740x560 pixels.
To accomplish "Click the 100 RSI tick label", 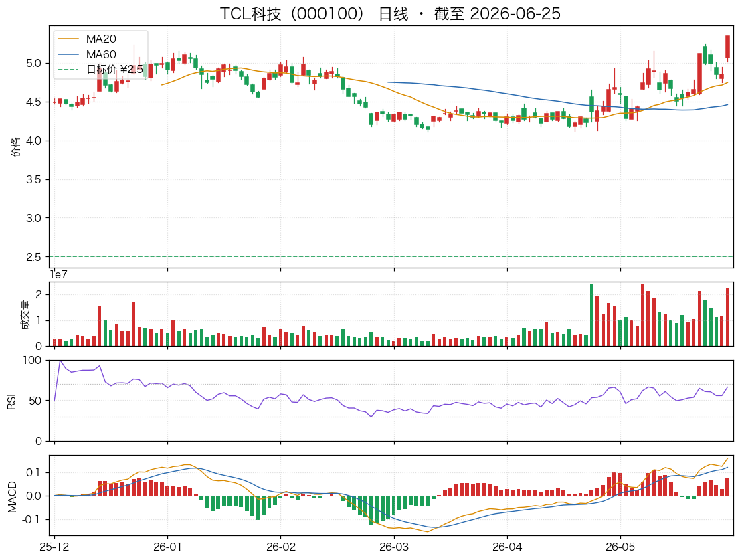I will click(32, 361).
